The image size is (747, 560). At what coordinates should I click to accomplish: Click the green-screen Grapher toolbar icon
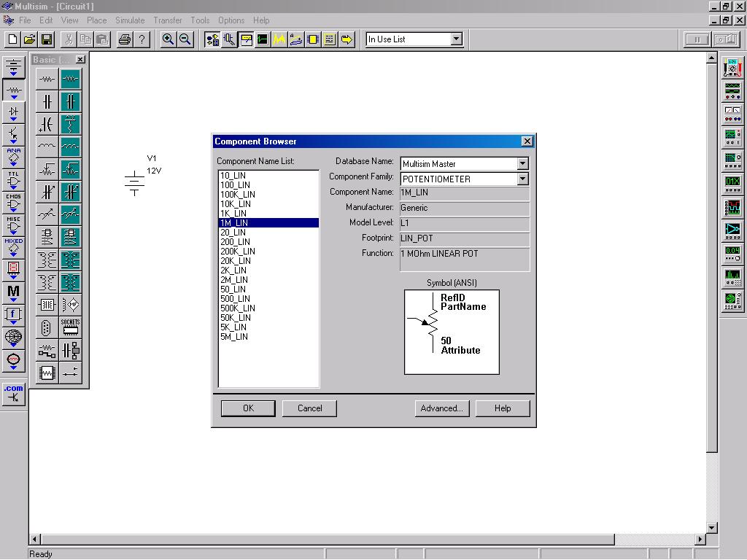[x=263, y=39]
